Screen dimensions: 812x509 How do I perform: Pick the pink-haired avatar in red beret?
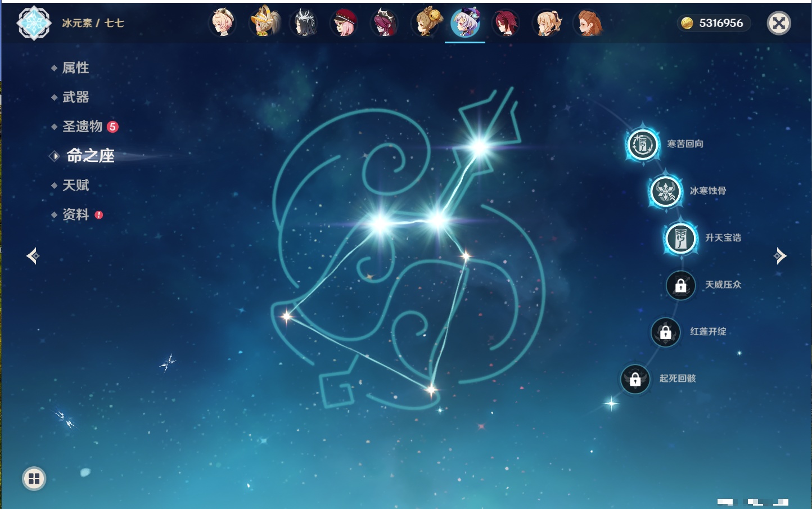[344, 23]
